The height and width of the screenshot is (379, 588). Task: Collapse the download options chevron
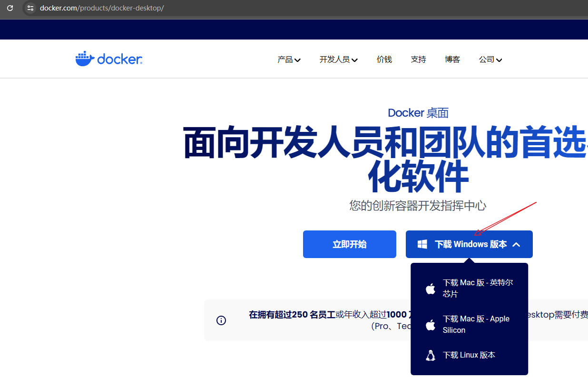coord(516,244)
